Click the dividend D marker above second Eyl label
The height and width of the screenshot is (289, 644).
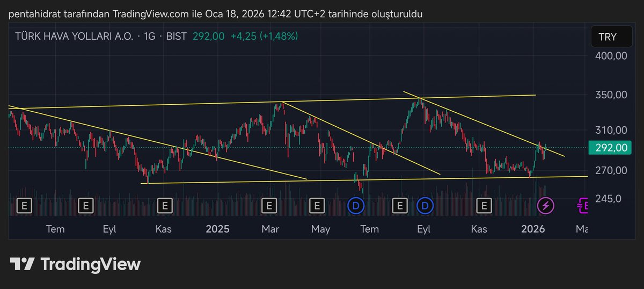[x=426, y=205]
